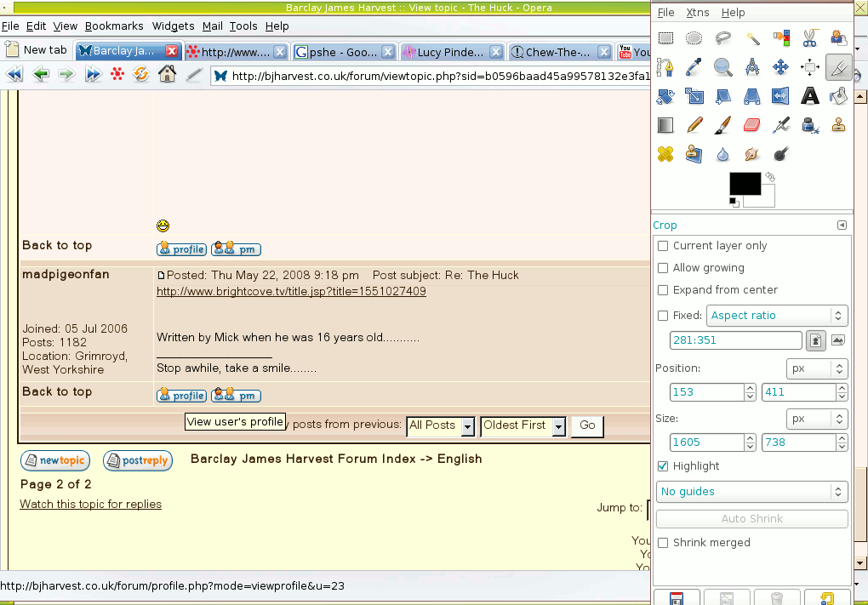Select the Rectangle Select tool

coord(666,38)
